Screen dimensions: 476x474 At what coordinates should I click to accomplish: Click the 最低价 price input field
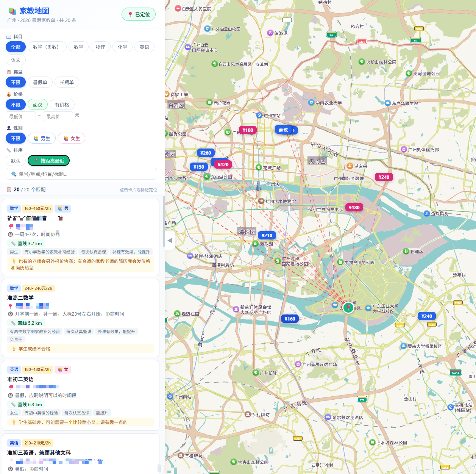coord(21,116)
